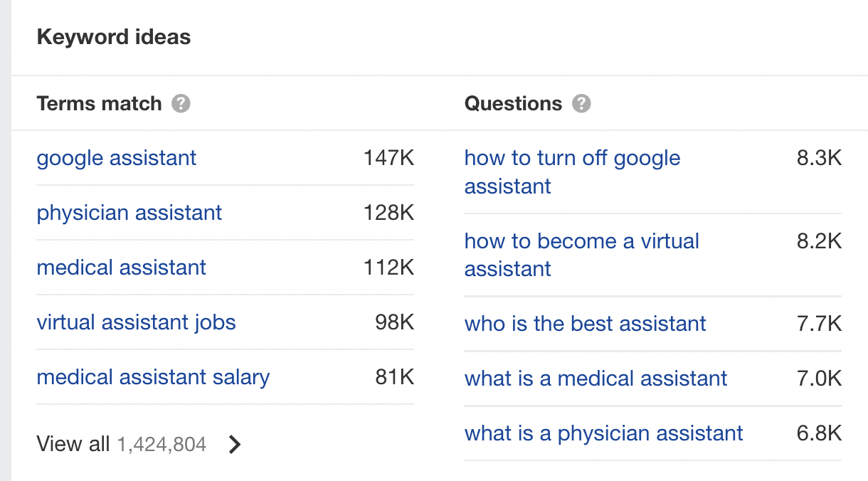Screen dimensions: 868x481
Task: Click the Questions column title
Action: pos(513,104)
